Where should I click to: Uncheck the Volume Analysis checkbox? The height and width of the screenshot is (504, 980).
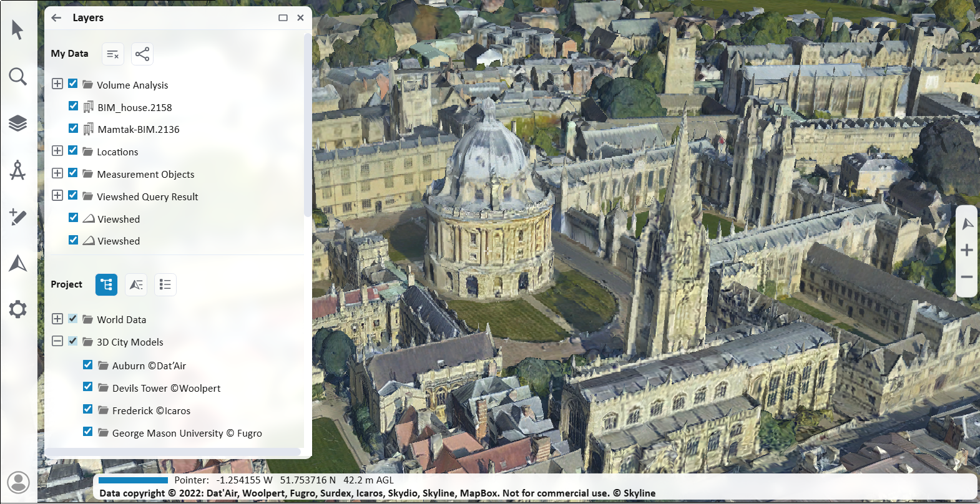click(73, 83)
